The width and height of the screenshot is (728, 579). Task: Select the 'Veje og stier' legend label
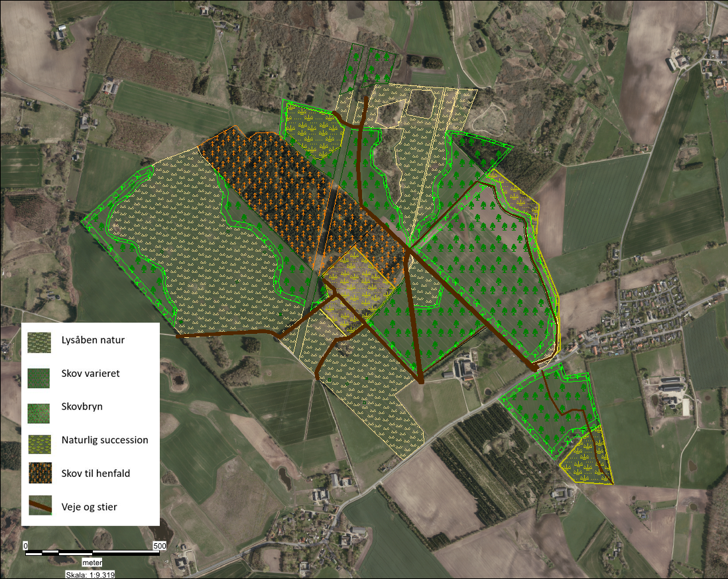point(89,507)
